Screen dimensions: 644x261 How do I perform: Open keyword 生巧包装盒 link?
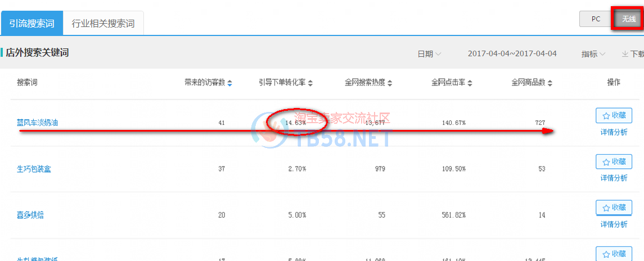pyautogui.click(x=34, y=169)
